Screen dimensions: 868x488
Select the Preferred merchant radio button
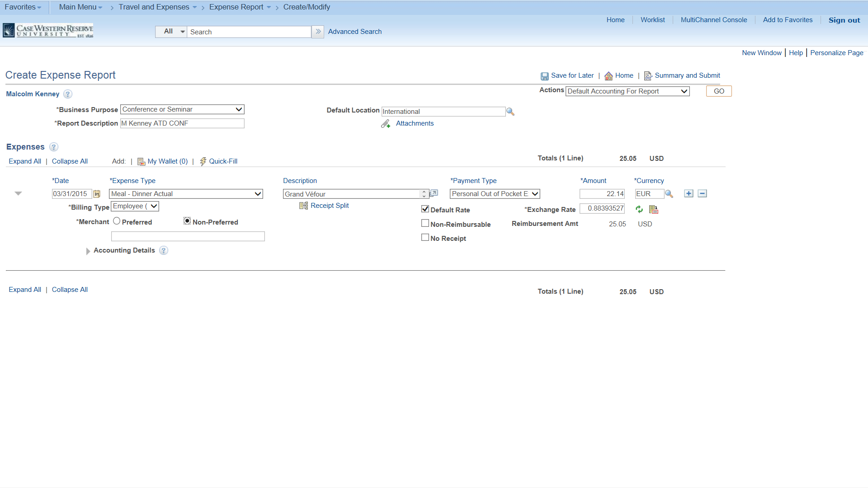pyautogui.click(x=117, y=221)
